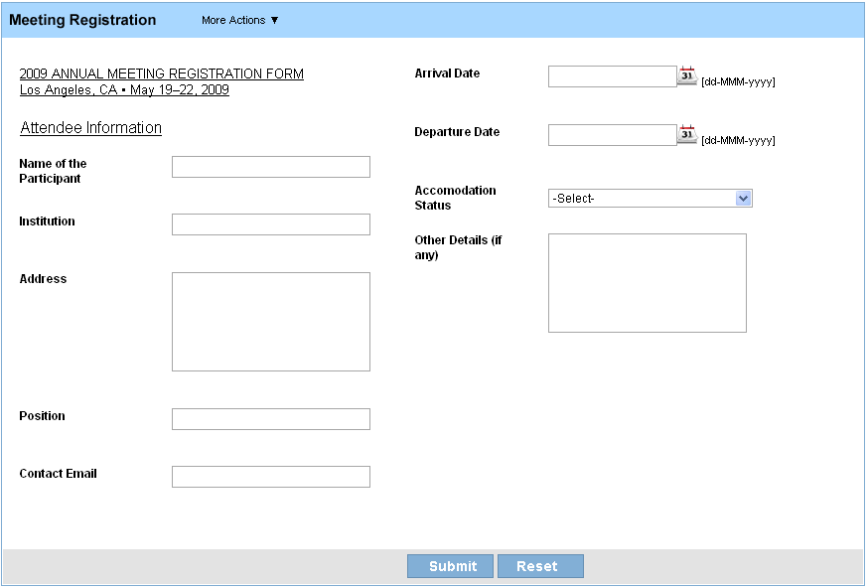868x588 pixels.
Task: Click the Arrival Date input box
Action: tap(611, 75)
